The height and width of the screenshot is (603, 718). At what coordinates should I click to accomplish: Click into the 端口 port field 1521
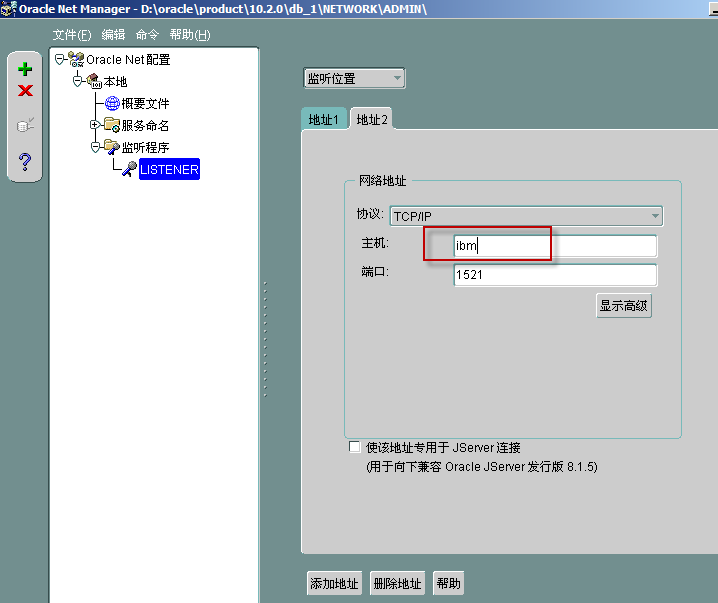[x=555, y=275]
